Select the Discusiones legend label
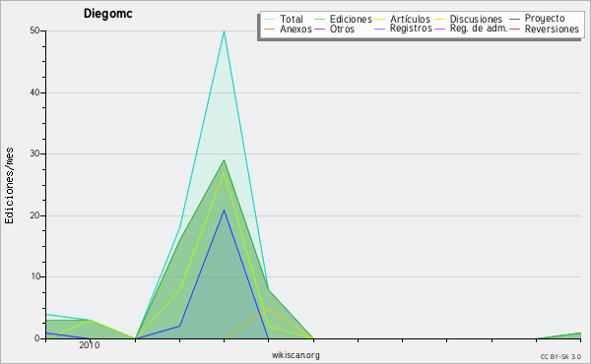 [476, 19]
